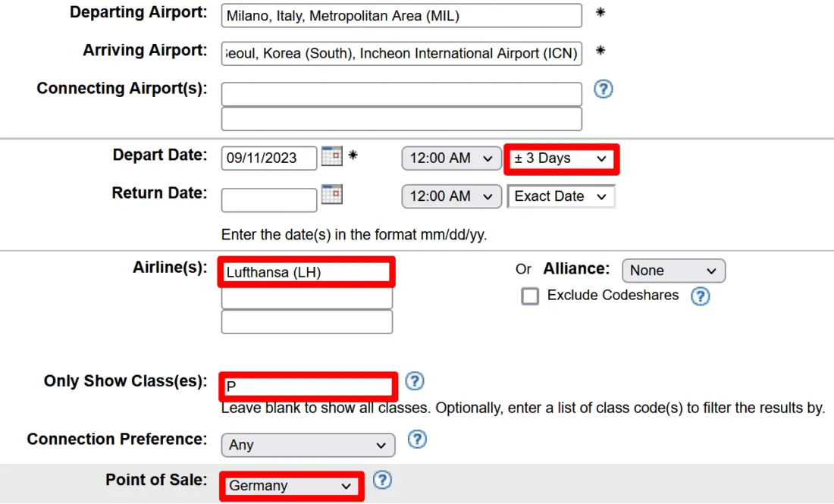
Task: Click help icon next to Exclude Codeshares
Action: point(700,296)
